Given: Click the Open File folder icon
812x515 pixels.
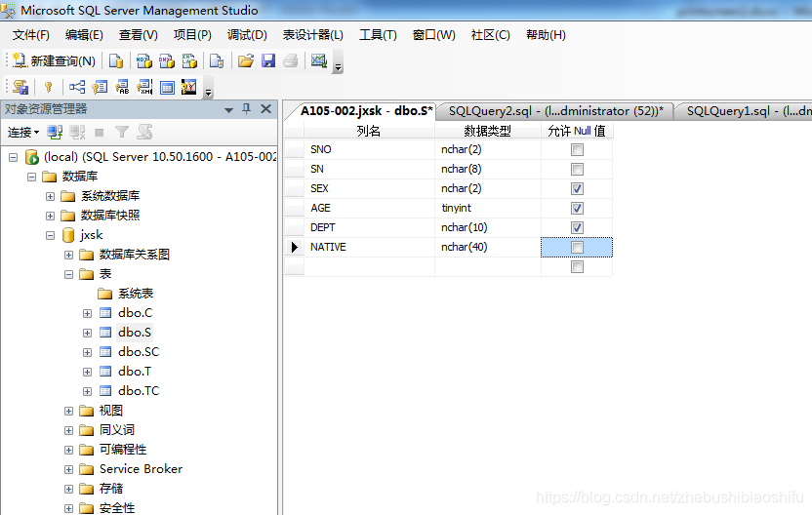Looking at the screenshot, I should pyautogui.click(x=246, y=61).
